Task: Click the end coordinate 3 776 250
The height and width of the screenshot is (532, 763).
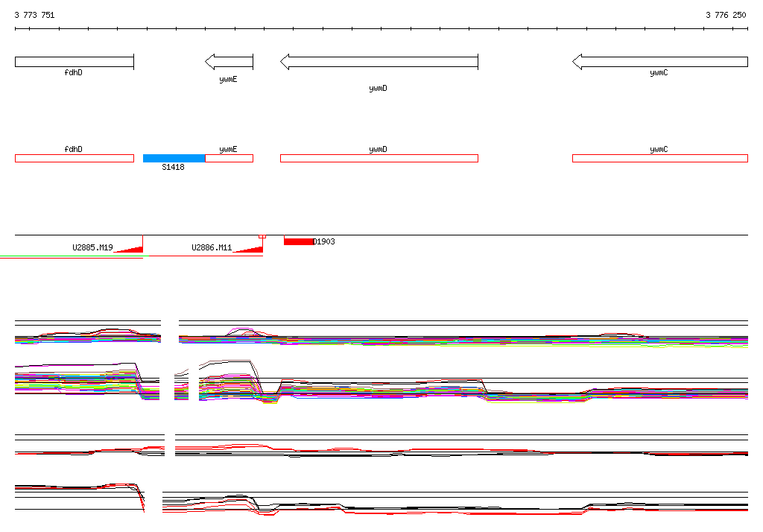Action: 726,15
